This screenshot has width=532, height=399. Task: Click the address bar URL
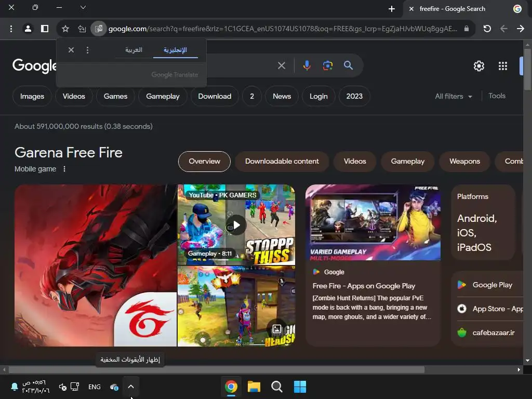point(283,29)
